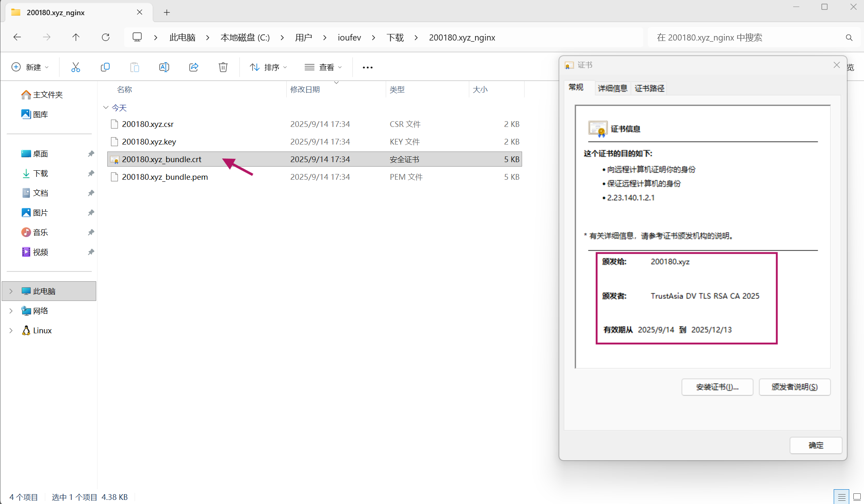Open the See more options menu (...)

(367, 67)
